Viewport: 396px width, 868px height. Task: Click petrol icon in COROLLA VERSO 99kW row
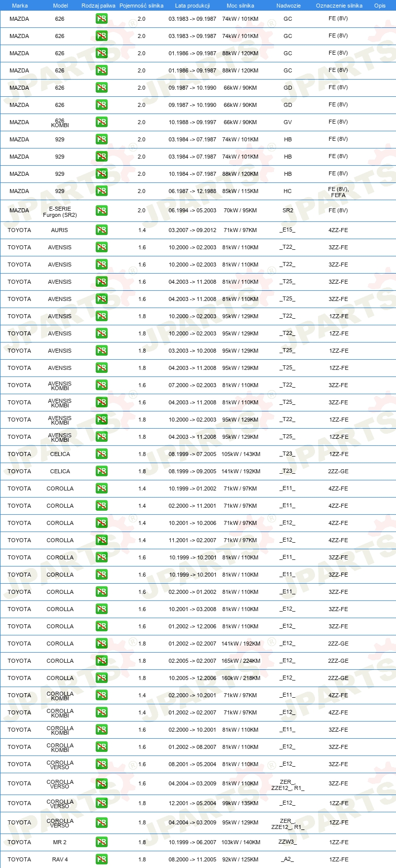pyautogui.click(x=102, y=803)
